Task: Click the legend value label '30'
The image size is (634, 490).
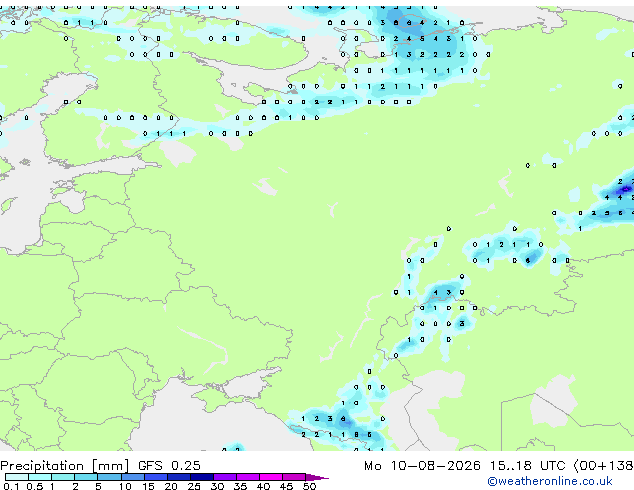Action: point(217,486)
